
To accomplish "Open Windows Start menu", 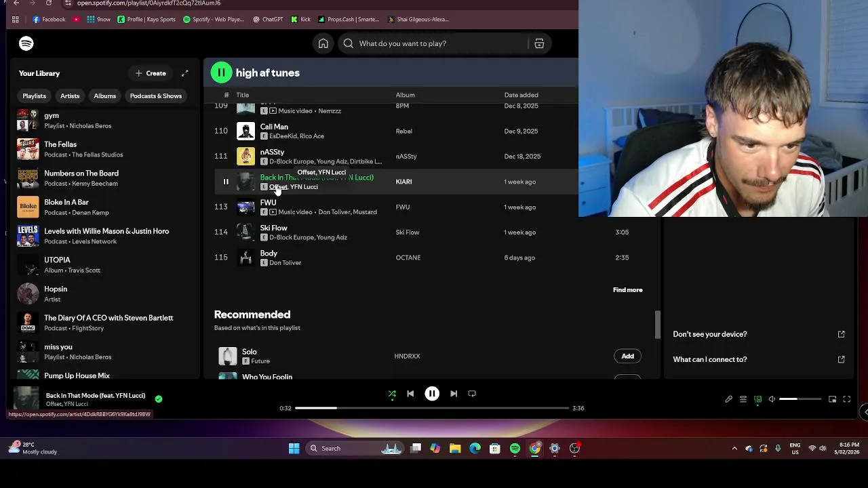I will [294, 449].
